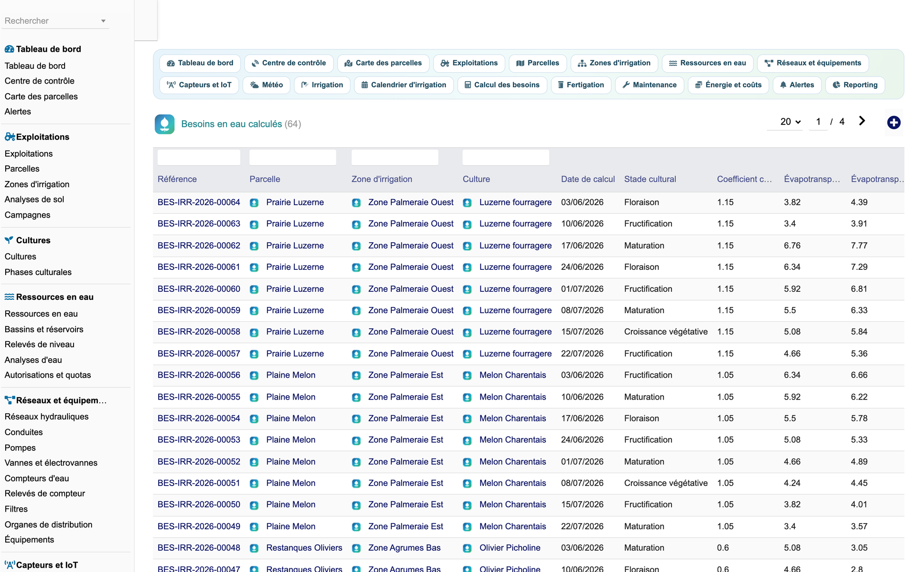Click the current page number field
The width and height of the screenshot is (924, 572).
coord(818,122)
